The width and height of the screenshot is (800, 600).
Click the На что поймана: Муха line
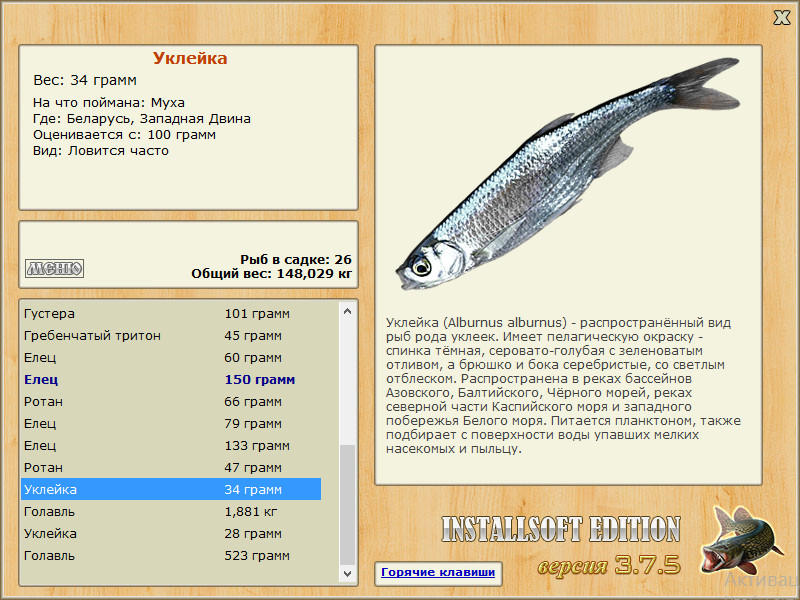point(109,103)
